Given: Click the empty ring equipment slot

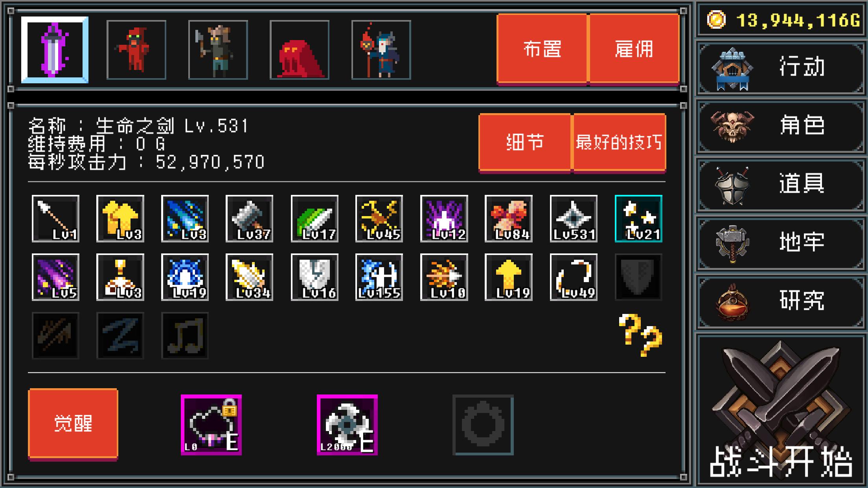Looking at the screenshot, I should [x=483, y=425].
